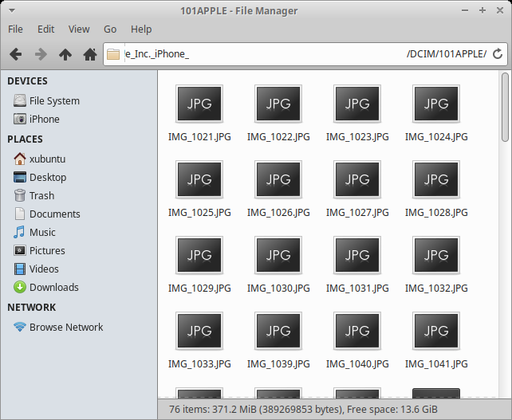Open Downloads in the sidebar
512x420 pixels.
click(x=53, y=287)
